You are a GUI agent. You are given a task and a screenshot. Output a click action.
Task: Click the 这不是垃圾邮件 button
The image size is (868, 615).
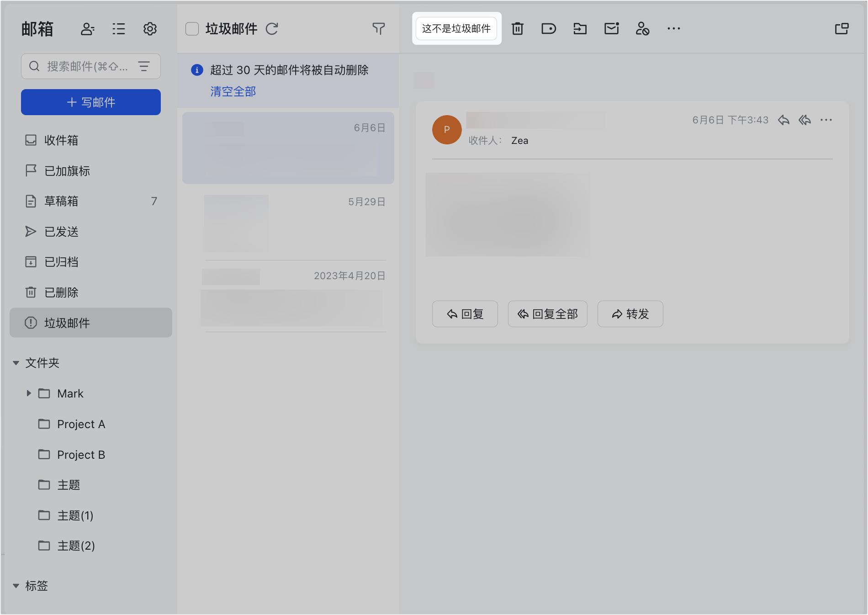pyautogui.click(x=456, y=29)
